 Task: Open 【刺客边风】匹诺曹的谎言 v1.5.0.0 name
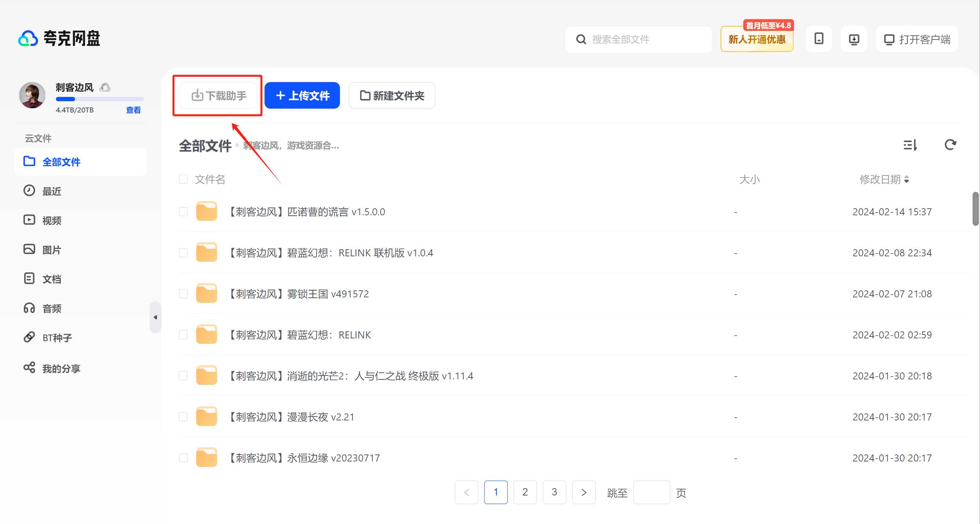tap(305, 212)
